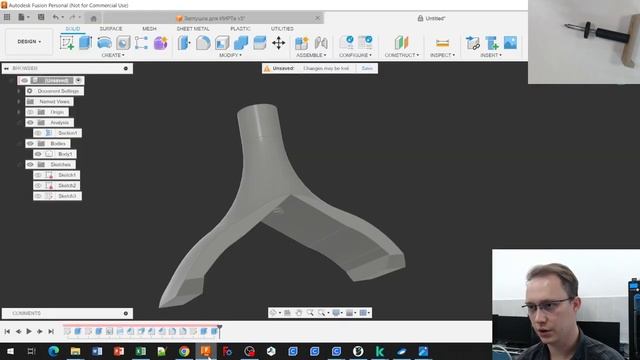
Task: Select the Move/Copy arrows tool
Action: [278, 43]
